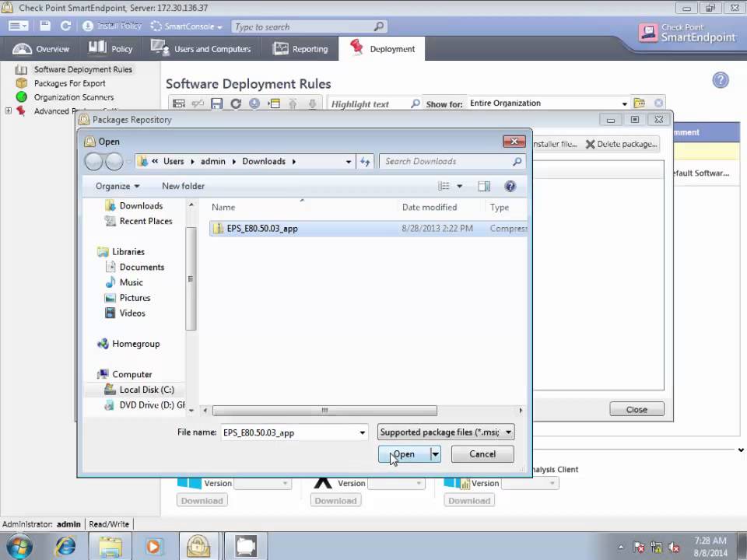Click the create rule icon in rules toolbar
This screenshot has width=747, height=560.
(x=179, y=103)
